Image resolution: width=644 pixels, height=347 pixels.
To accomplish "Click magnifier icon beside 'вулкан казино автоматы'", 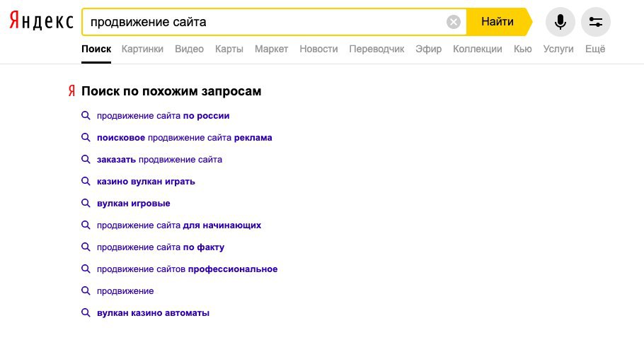I will pyautogui.click(x=86, y=313).
